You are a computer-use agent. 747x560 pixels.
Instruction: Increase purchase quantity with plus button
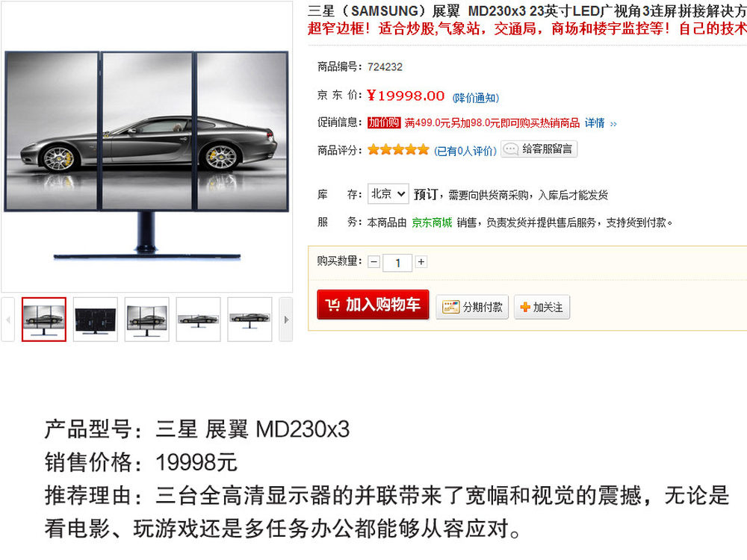[421, 262]
